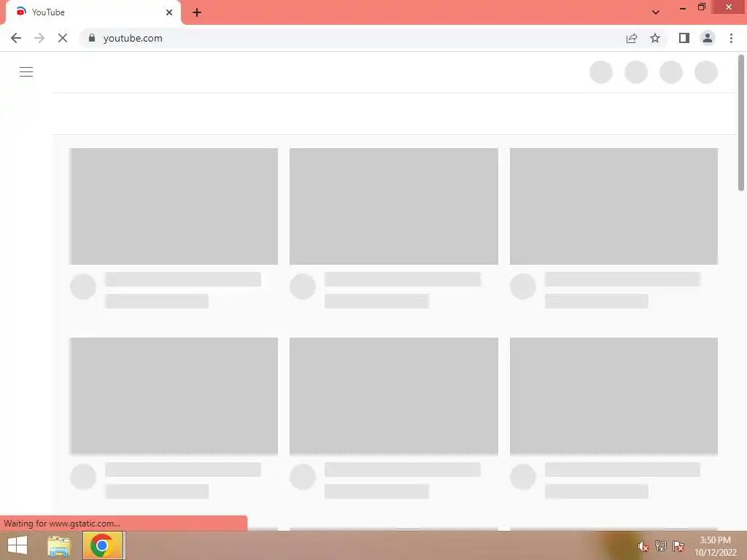Screen dimensions: 747x560
Task: Open a new tab with plus button
Action: [x=197, y=12]
